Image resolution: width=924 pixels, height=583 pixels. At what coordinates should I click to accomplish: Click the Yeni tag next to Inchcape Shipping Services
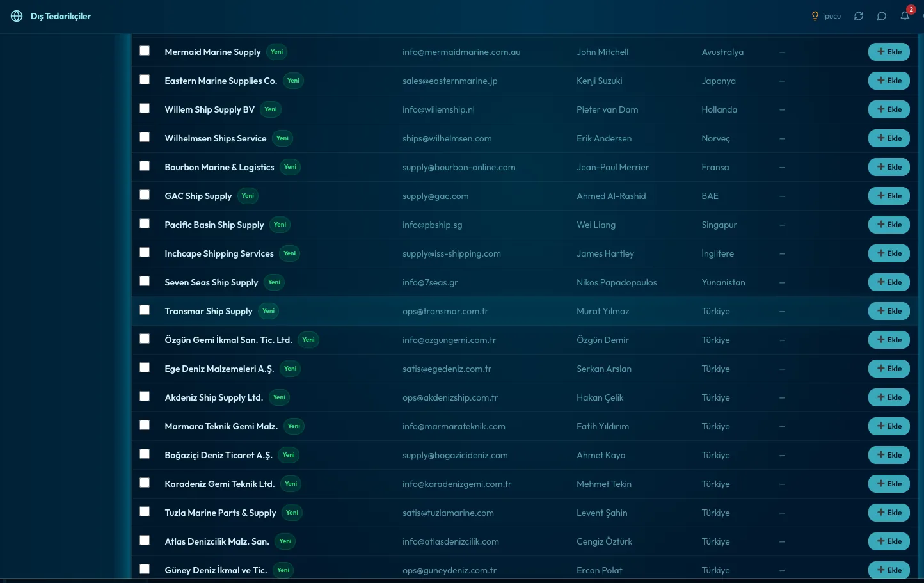tap(290, 253)
